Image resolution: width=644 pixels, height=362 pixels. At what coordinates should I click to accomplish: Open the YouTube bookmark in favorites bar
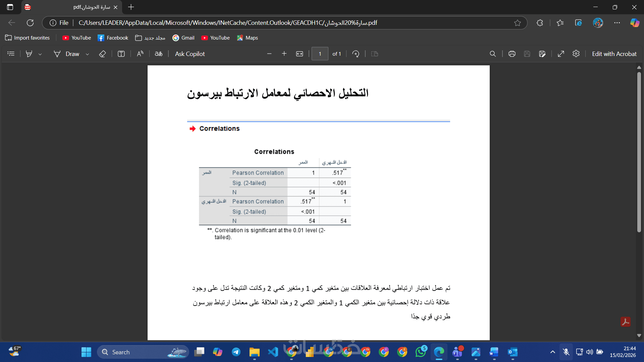click(77, 38)
